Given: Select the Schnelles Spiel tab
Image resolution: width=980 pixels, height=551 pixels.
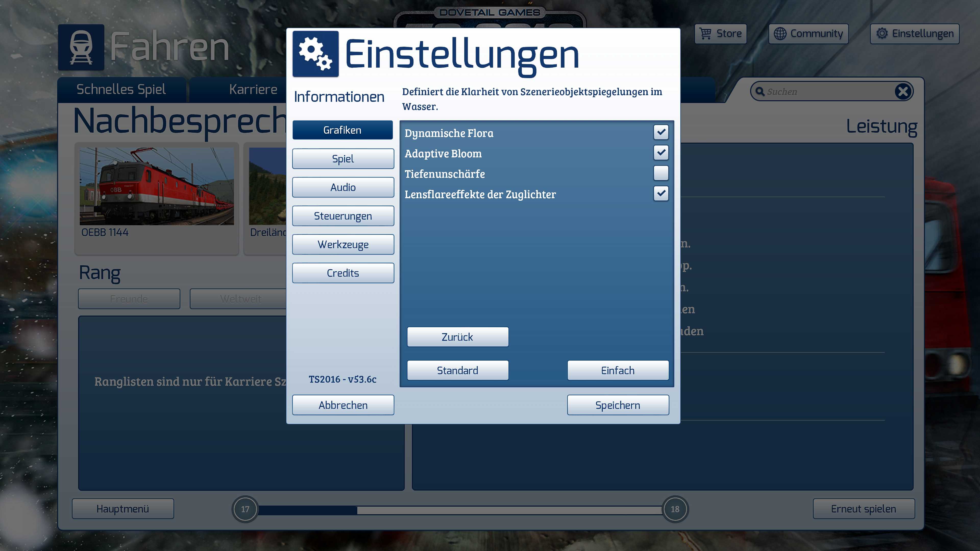Looking at the screenshot, I should (x=121, y=90).
